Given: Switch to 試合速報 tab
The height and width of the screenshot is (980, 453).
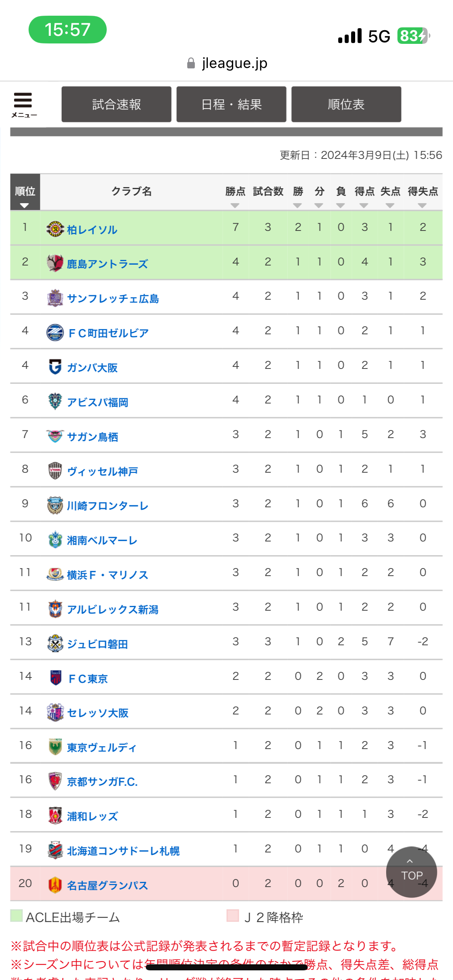Looking at the screenshot, I should [x=116, y=104].
